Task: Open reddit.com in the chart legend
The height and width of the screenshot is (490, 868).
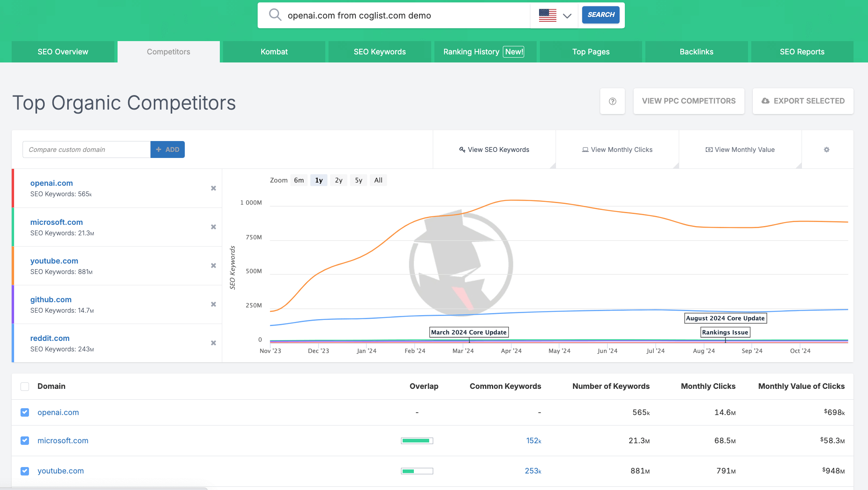Action: (x=50, y=338)
